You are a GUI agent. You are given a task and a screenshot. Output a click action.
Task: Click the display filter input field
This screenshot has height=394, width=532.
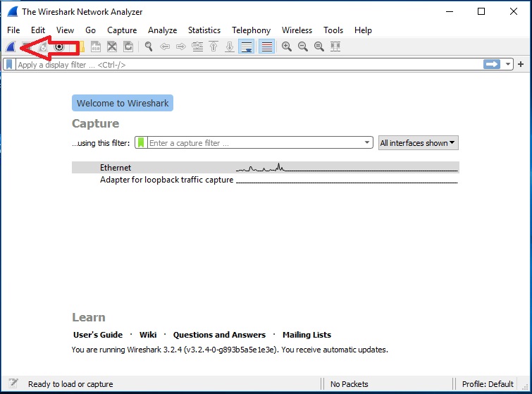pyautogui.click(x=249, y=64)
